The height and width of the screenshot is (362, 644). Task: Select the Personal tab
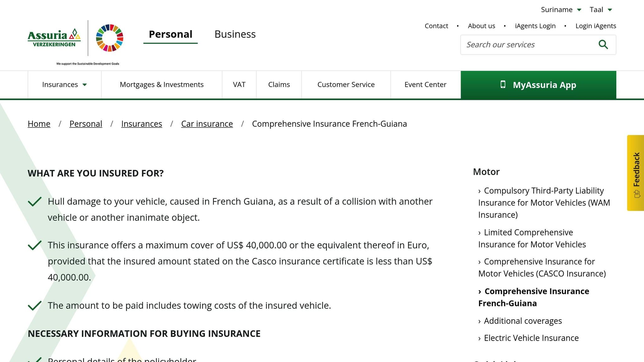(170, 34)
